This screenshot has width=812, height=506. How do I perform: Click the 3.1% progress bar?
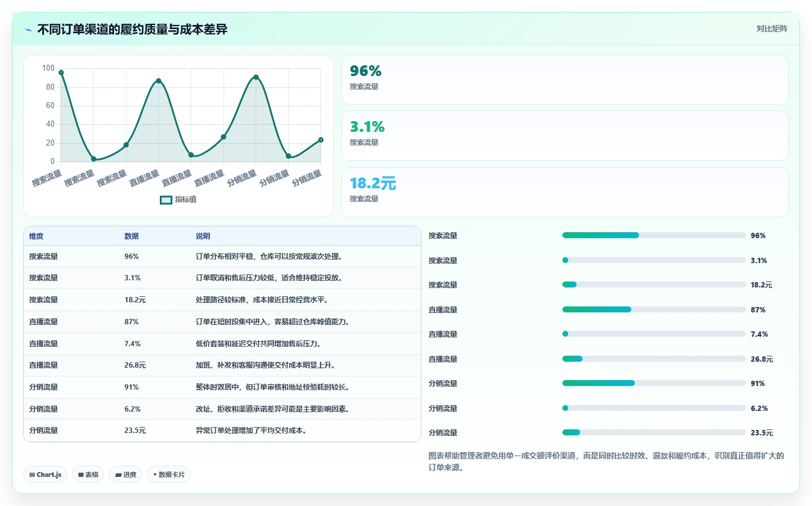(x=654, y=260)
